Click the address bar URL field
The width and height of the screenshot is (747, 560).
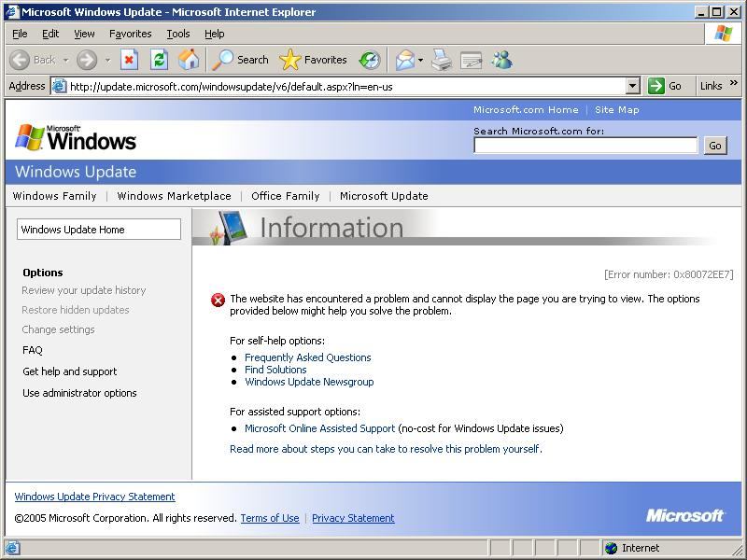(x=346, y=87)
